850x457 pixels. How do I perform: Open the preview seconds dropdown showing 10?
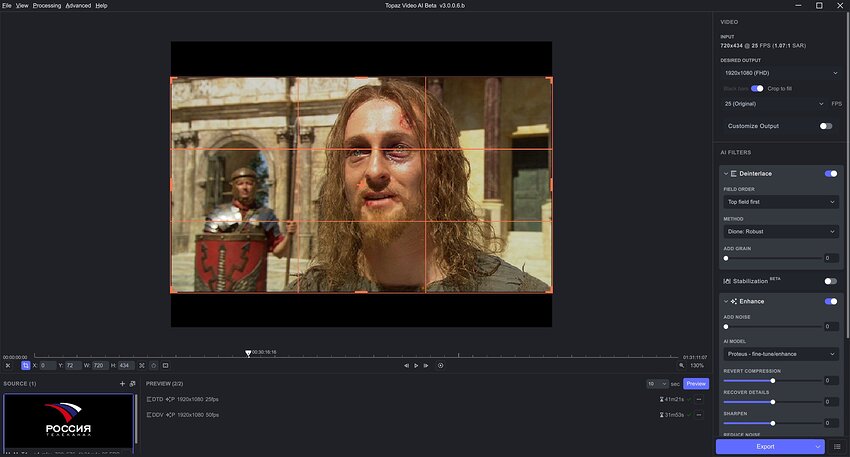(657, 384)
